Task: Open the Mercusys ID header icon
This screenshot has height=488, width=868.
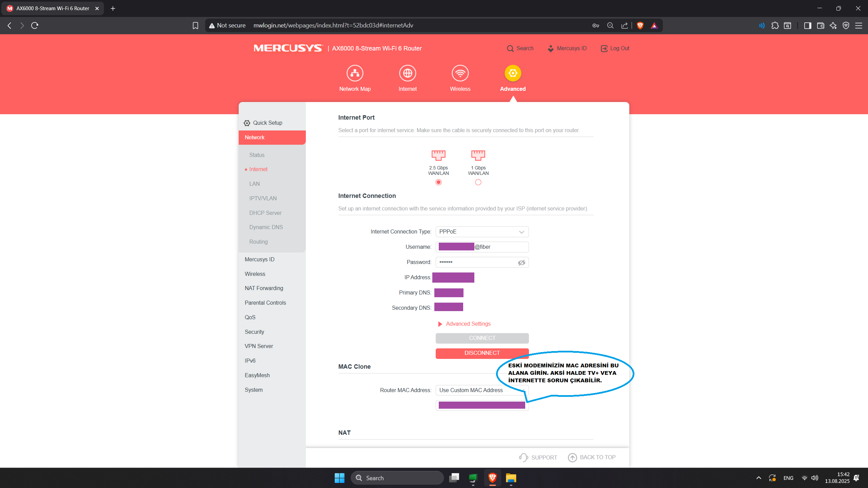Action: [x=551, y=48]
